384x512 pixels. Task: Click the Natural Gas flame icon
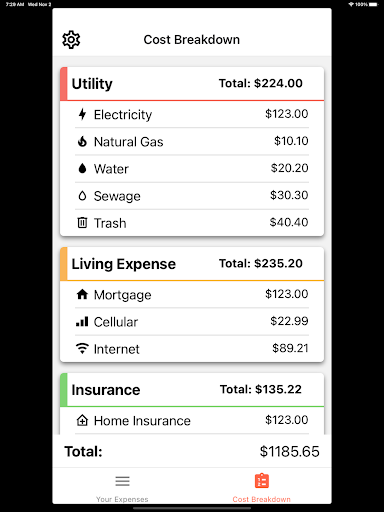point(82,142)
